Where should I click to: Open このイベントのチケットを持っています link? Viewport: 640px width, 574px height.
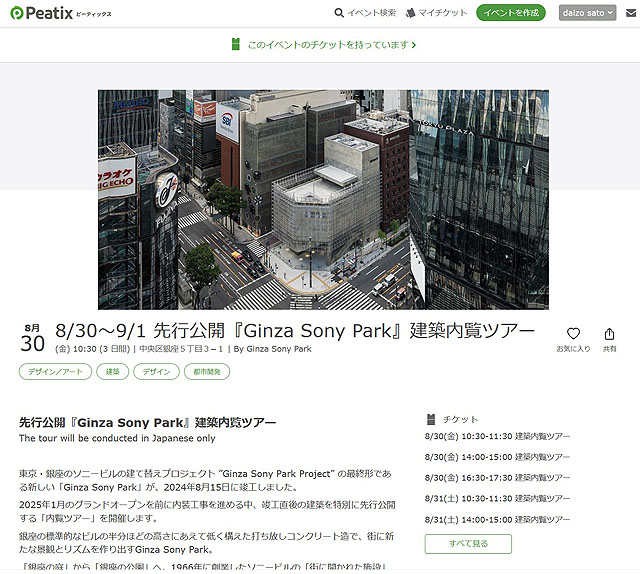coord(328,44)
